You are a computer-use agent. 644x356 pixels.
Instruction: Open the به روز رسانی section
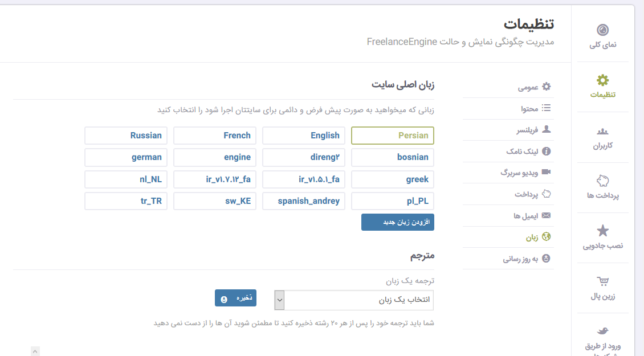coord(508,259)
